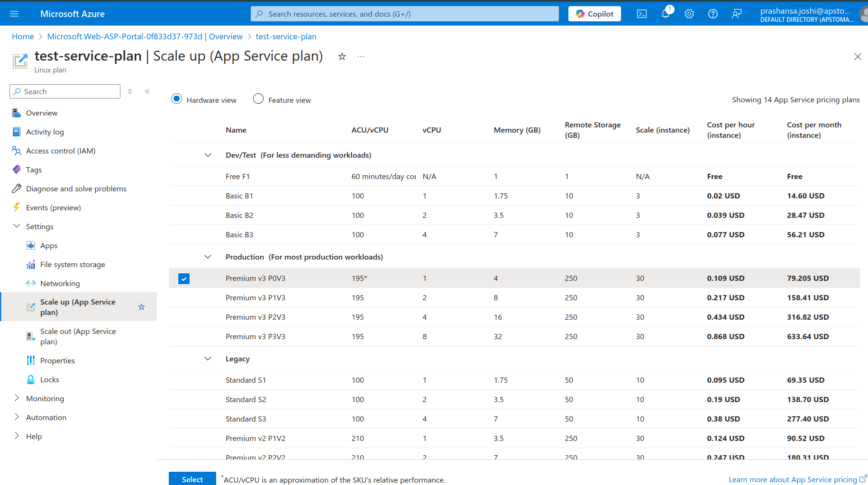Click the Access control (IAM) icon
868x485 pixels.
(17, 151)
